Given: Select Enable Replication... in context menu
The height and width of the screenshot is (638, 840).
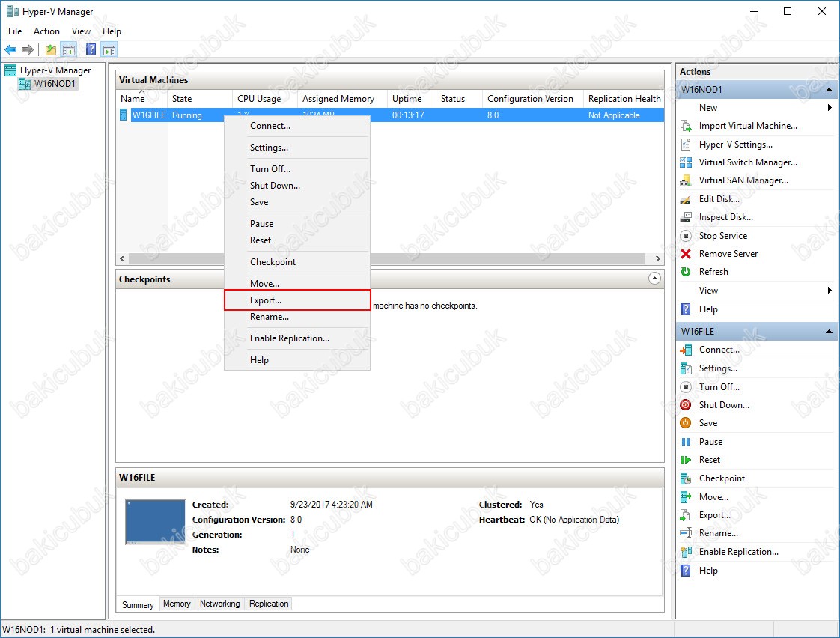Looking at the screenshot, I should click(297, 338).
